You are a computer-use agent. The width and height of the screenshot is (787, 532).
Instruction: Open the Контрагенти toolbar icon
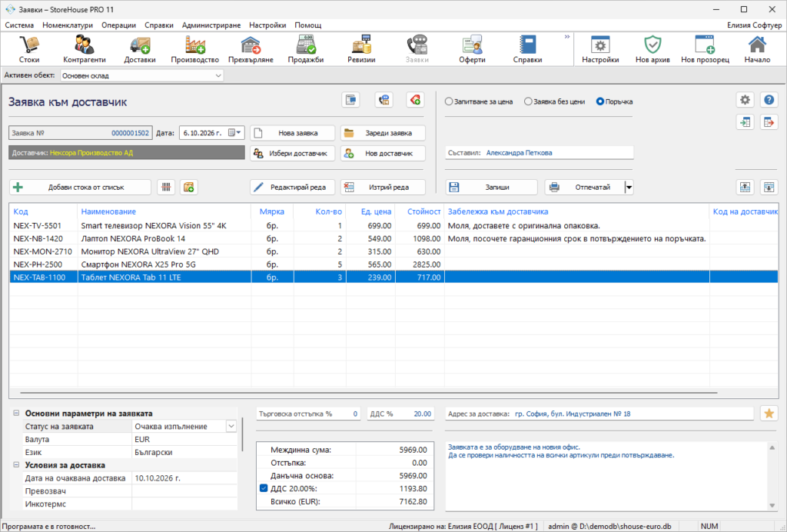click(85, 49)
